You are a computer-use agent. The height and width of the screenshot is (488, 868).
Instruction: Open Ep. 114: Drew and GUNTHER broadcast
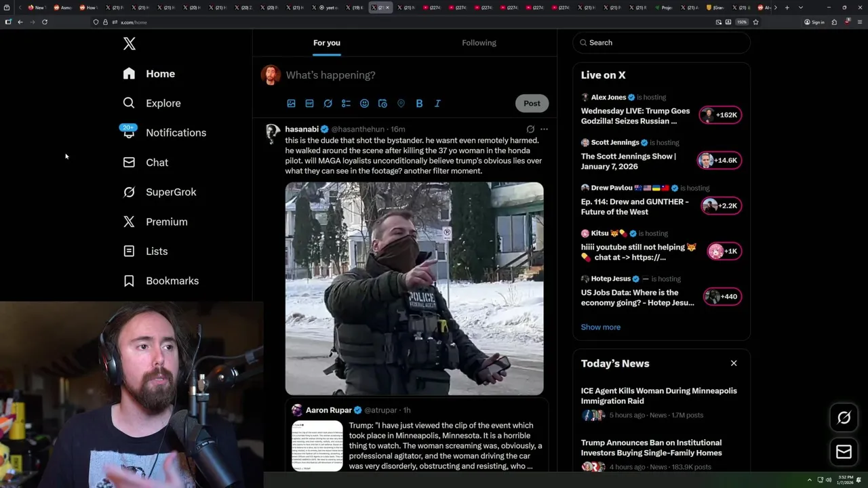pyautogui.click(x=635, y=207)
